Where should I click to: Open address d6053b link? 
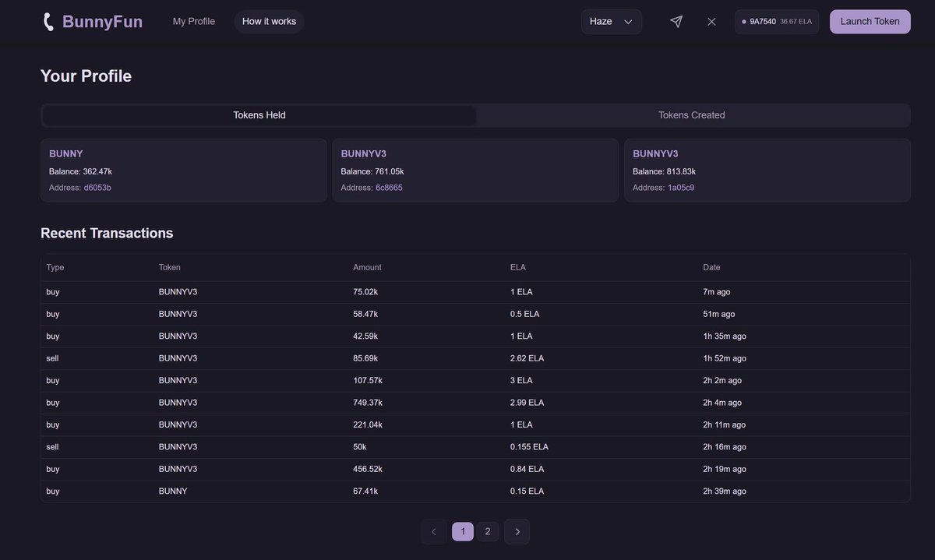(97, 188)
